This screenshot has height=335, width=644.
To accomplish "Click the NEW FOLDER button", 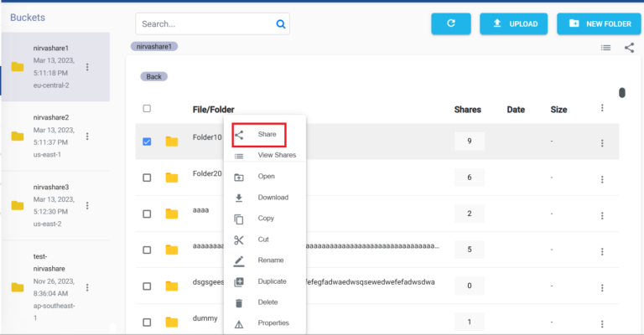I will tap(599, 23).
